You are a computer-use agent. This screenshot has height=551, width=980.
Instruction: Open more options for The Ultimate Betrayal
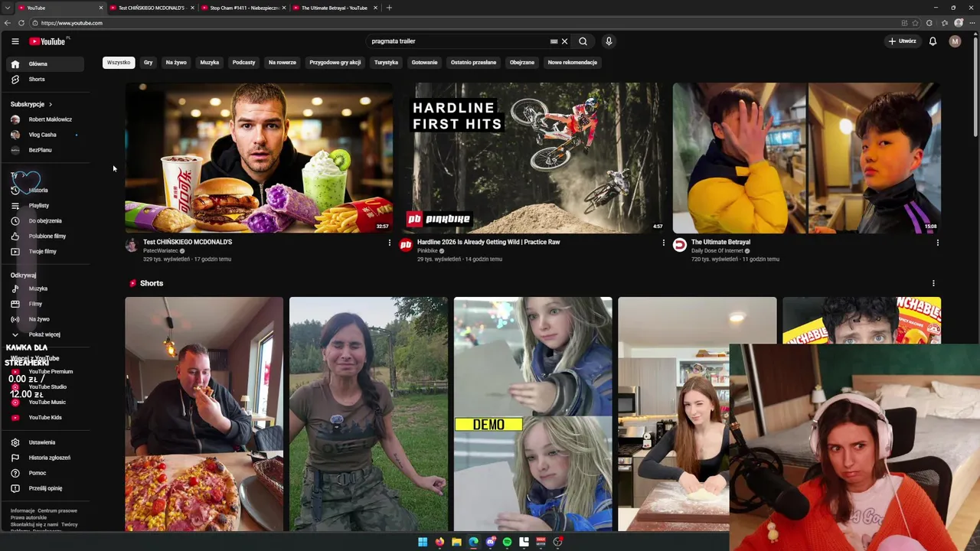click(937, 243)
